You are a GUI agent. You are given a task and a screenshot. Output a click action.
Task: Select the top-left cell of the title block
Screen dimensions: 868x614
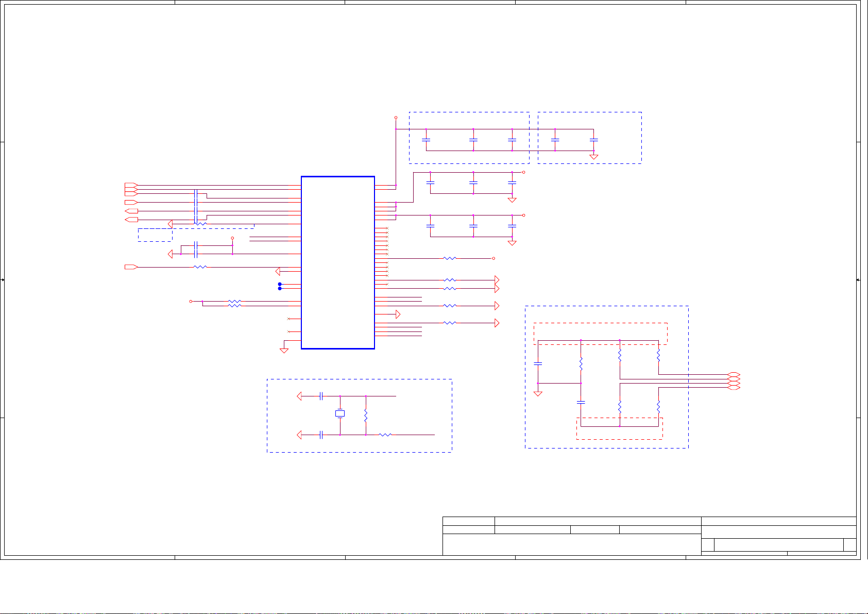tap(468, 521)
